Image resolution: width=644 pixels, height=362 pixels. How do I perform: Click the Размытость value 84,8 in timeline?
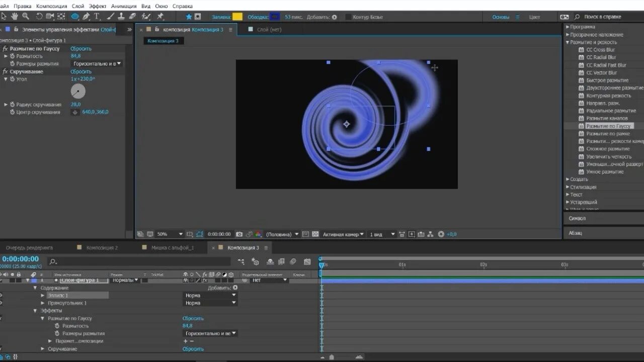187,326
